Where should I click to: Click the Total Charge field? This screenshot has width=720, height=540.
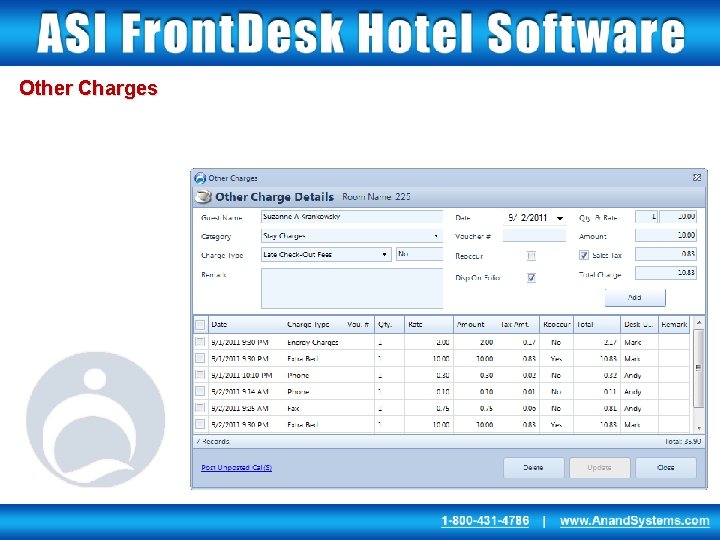[666, 273]
